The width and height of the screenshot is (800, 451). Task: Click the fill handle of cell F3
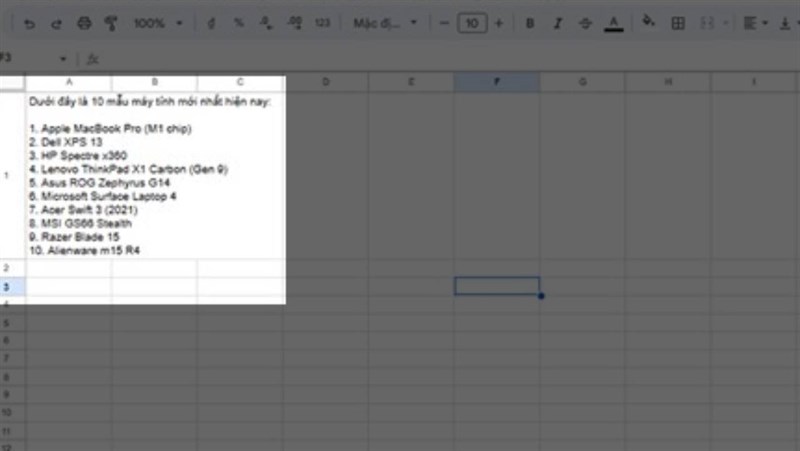[x=541, y=296]
